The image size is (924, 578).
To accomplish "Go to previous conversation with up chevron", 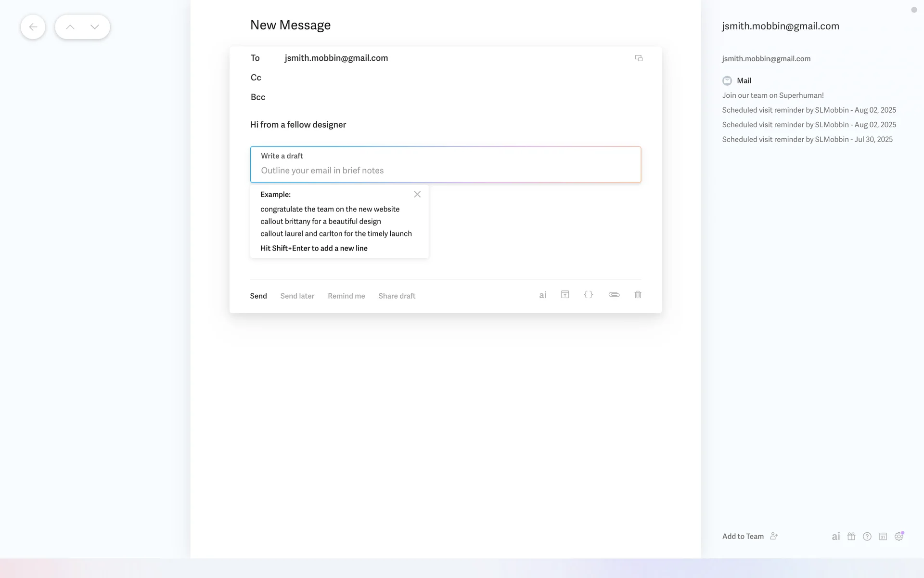I will [x=70, y=27].
